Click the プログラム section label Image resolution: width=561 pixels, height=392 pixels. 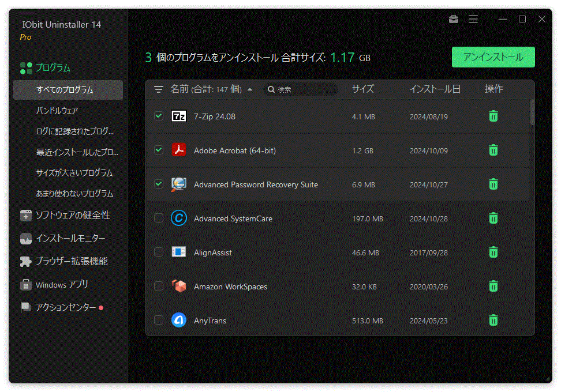(53, 67)
